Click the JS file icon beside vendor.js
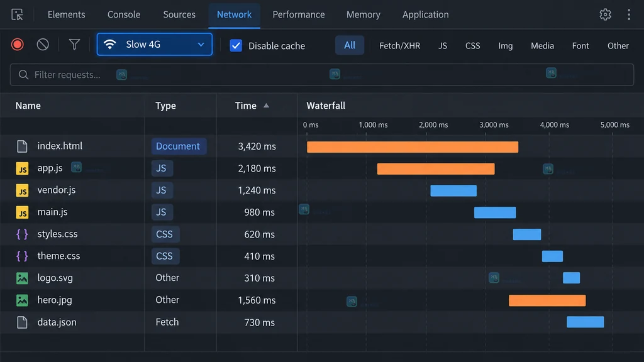 click(x=22, y=190)
